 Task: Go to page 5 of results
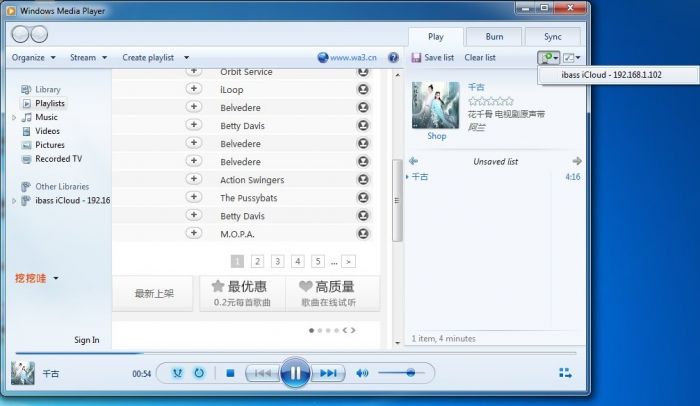click(x=318, y=261)
